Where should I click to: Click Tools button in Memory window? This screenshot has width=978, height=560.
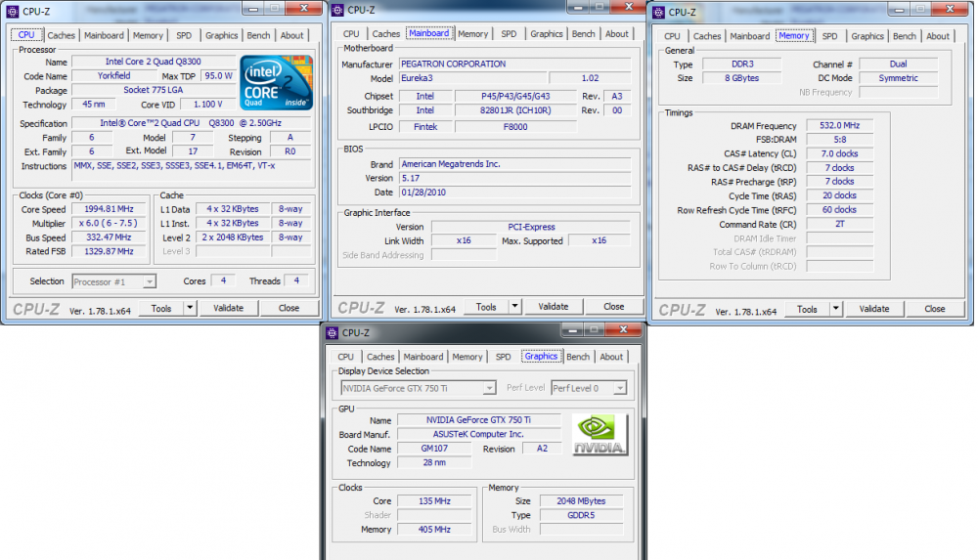pos(807,309)
